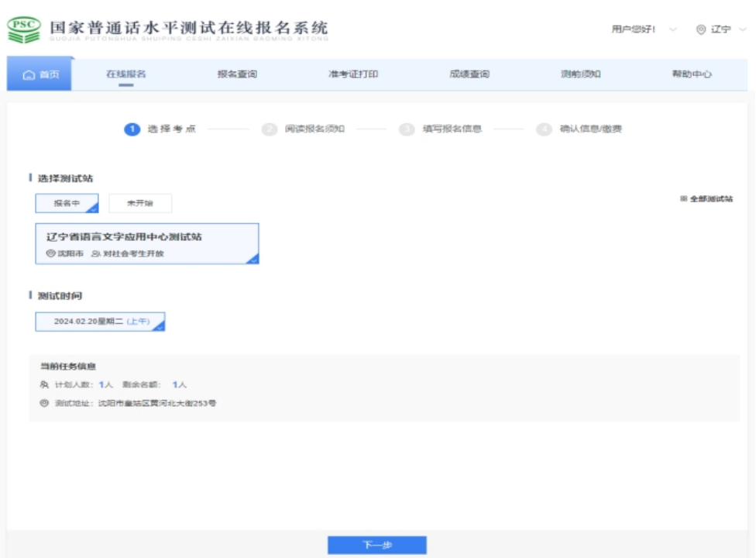Click the 下一步 button

tap(376, 546)
